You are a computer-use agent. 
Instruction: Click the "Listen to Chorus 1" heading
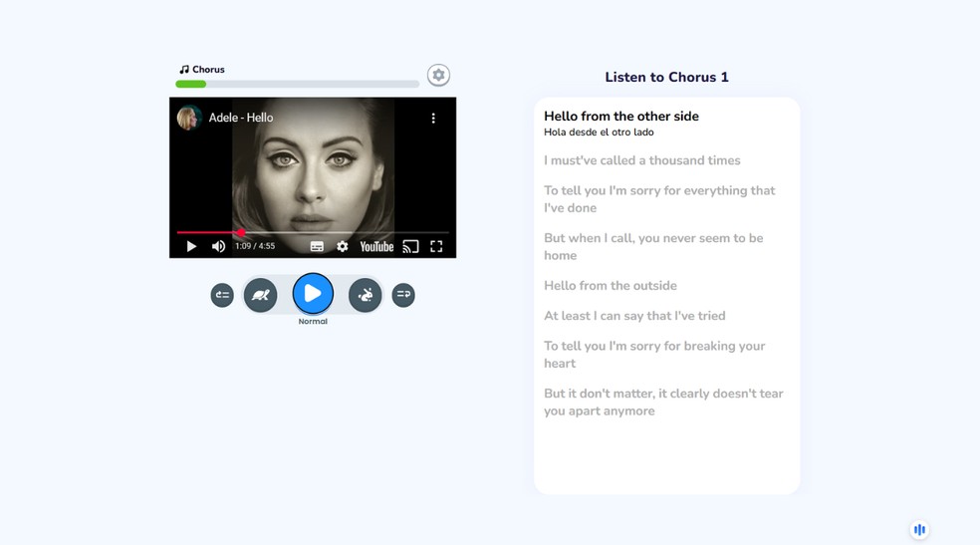[x=667, y=77]
